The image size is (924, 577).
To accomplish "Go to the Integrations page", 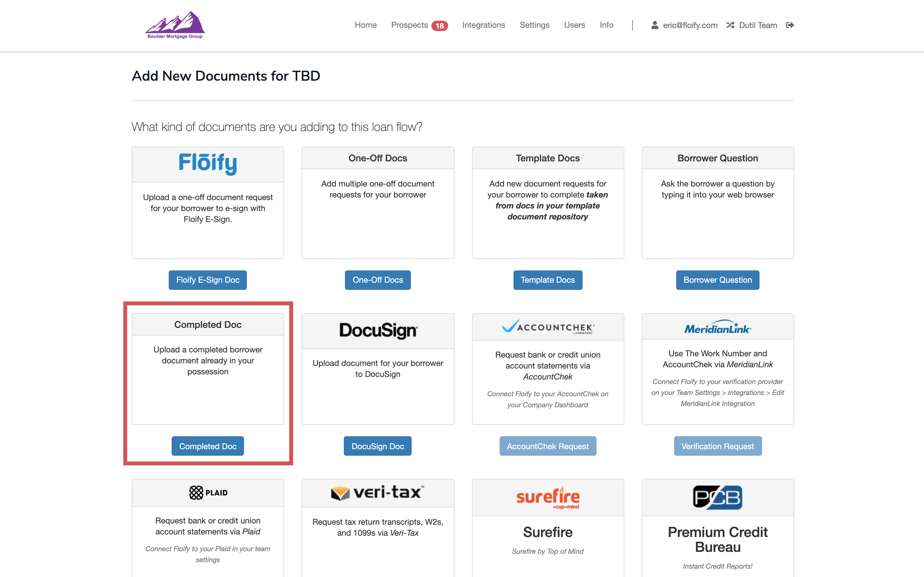I will 484,25.
